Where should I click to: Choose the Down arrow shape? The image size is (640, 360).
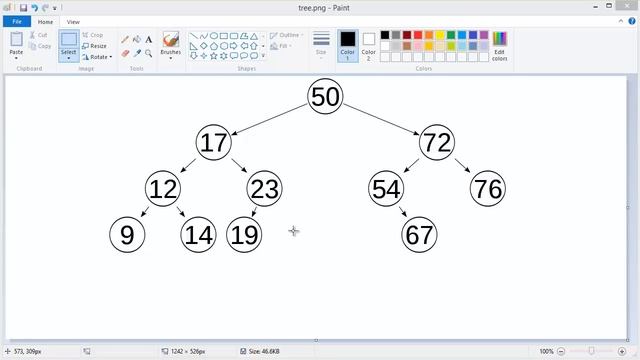pos(194,56)
